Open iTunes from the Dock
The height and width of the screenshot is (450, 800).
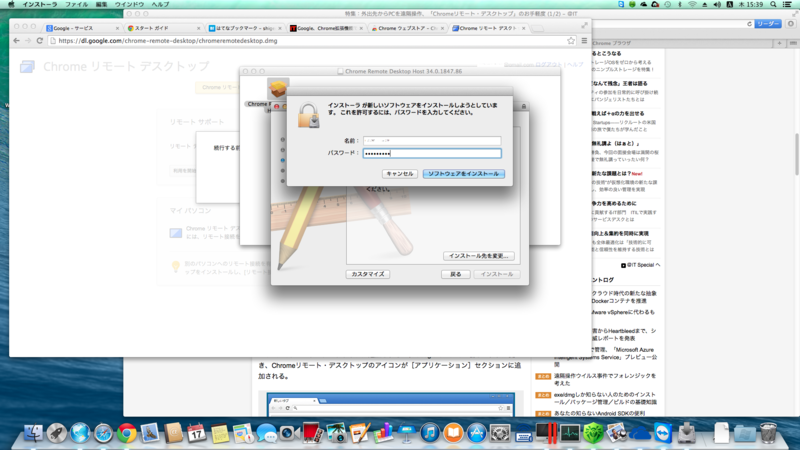[430, 433]
